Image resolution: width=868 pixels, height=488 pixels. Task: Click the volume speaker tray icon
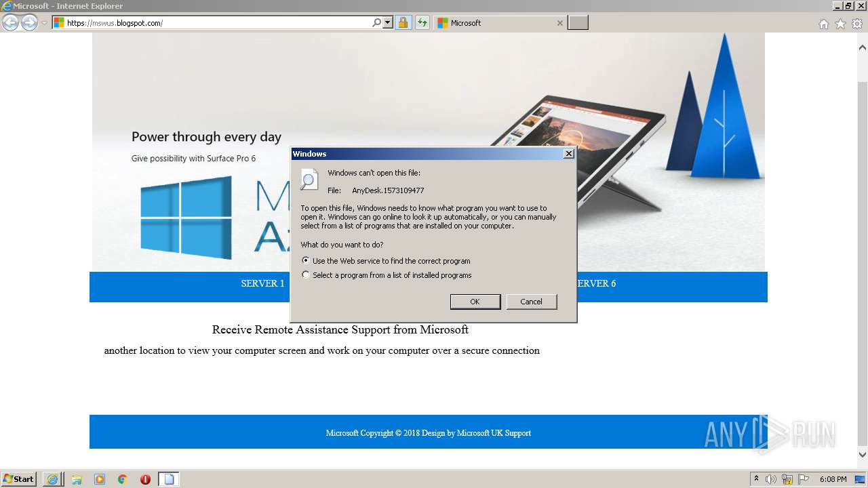pos(771,479)
